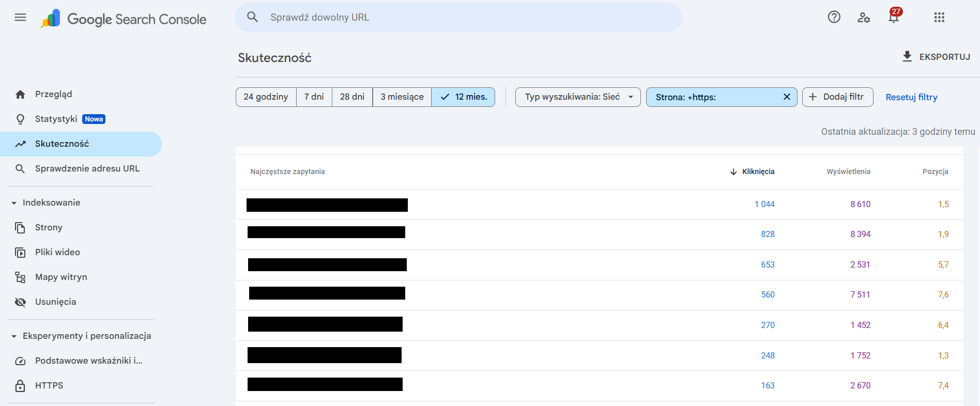Remove the Strona +https filter

(x=787, y=97)
